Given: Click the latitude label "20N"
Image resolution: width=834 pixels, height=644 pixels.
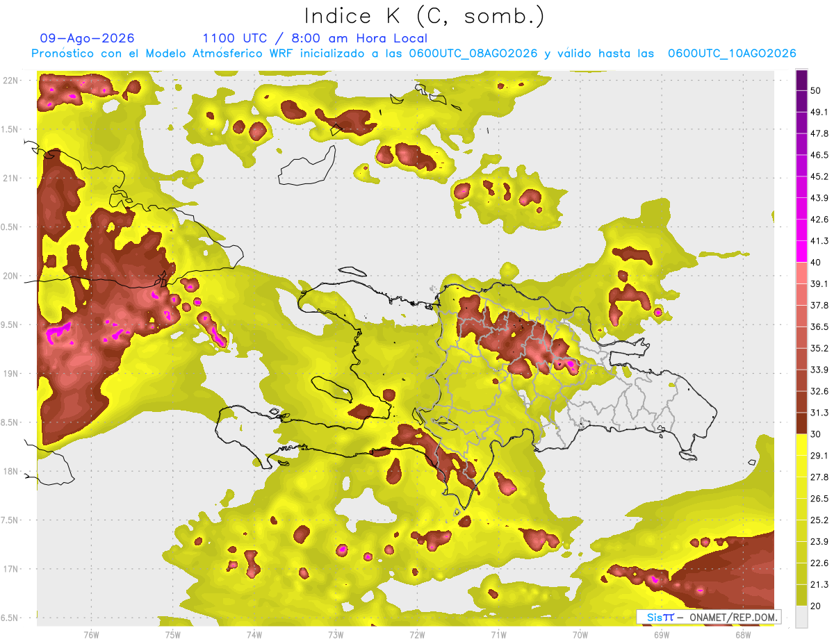Looking at the screenshot, I should click(10, 276).
